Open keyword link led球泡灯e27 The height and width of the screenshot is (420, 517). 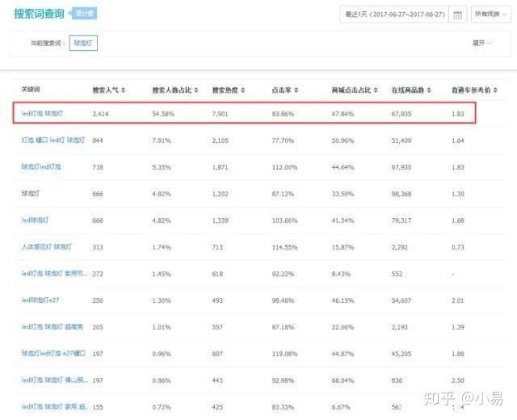pos(42,300)
